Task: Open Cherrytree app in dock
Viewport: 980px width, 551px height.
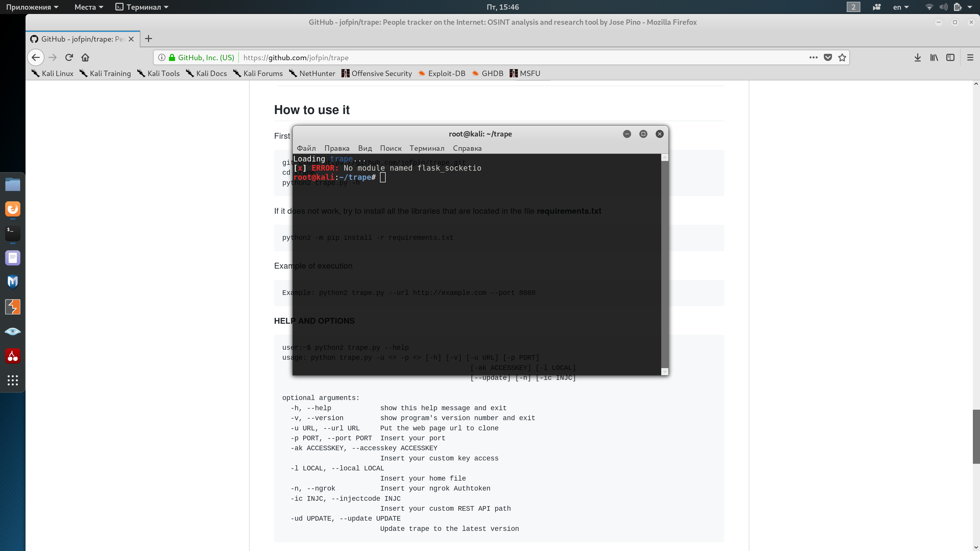Action: 13,356
